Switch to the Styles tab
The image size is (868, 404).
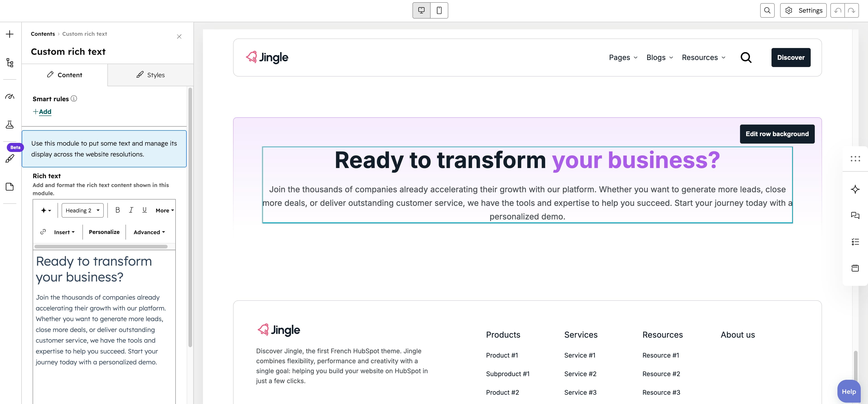tap(151, 75)
